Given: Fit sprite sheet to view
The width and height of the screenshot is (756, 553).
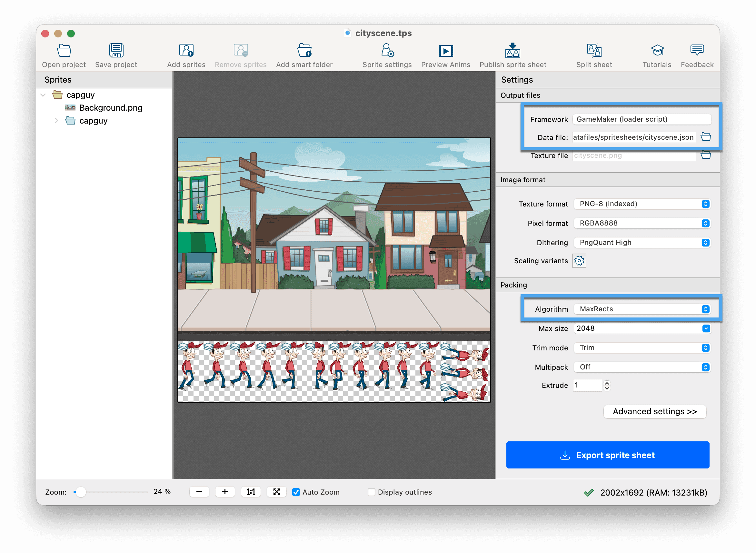Looking at the screenshot, I should (276, 491).
